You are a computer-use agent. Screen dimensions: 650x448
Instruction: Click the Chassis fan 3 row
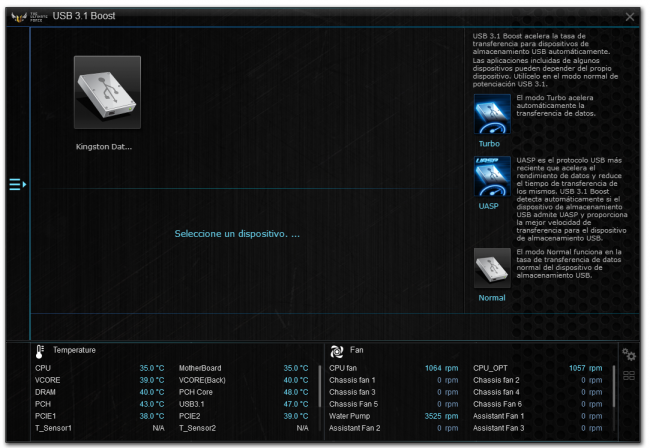coord(394,392)
